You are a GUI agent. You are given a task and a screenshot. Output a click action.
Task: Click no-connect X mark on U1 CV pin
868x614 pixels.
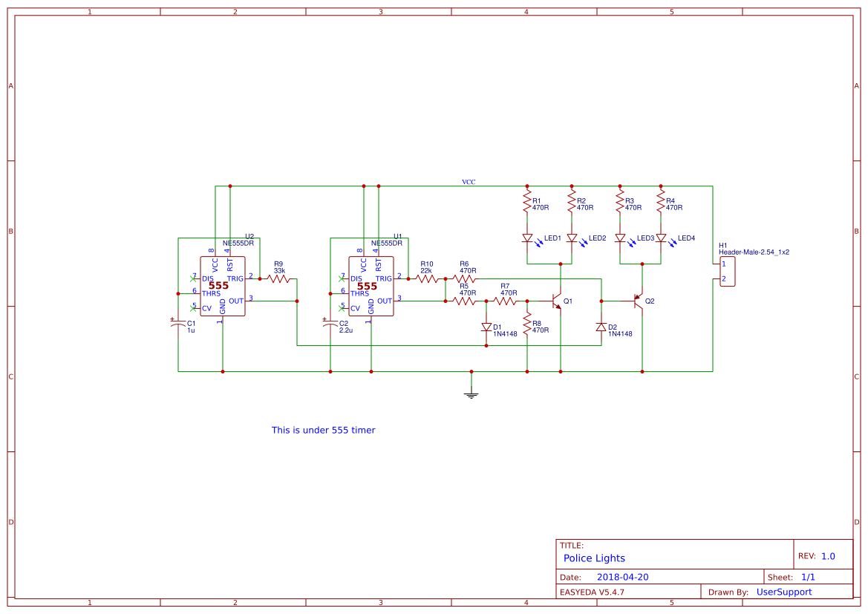[342, 308]
